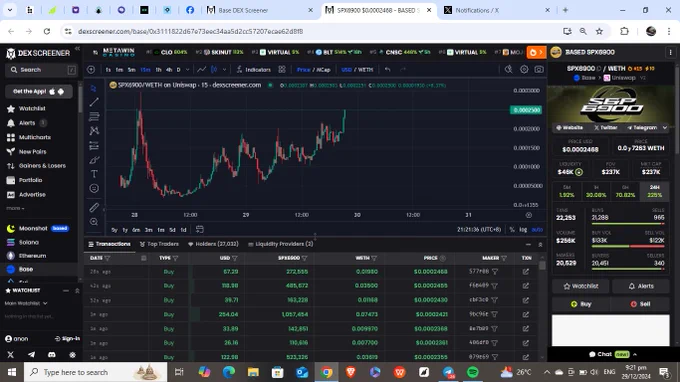Screen dimensions: 680x382
Task: Open New Pairs in the sidebar
Action: [33, 152]
